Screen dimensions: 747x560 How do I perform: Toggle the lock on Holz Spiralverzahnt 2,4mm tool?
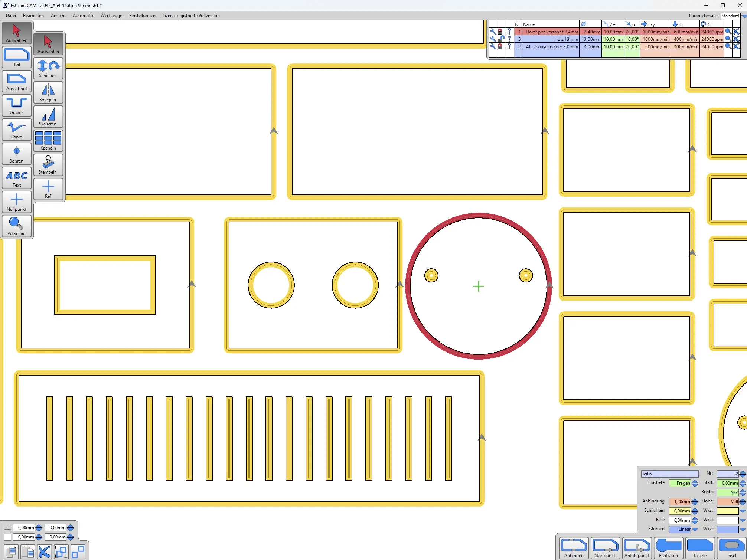point(500,32)
